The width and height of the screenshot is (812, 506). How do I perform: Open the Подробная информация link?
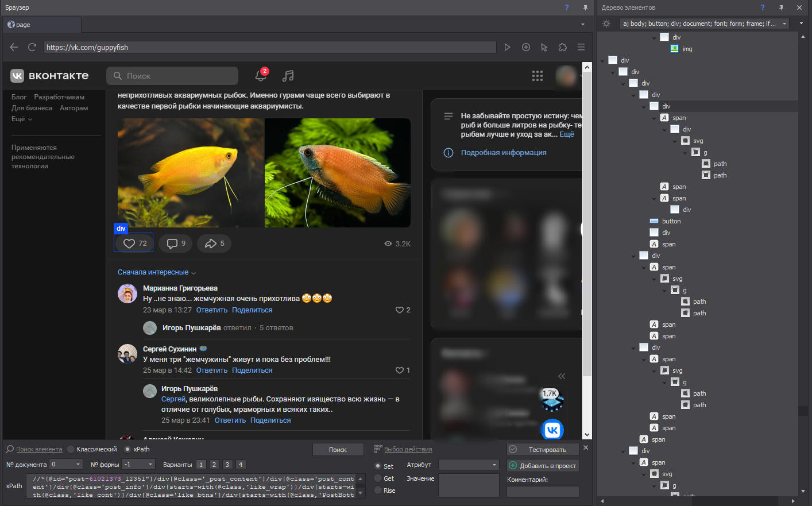[x=504, y=153]
